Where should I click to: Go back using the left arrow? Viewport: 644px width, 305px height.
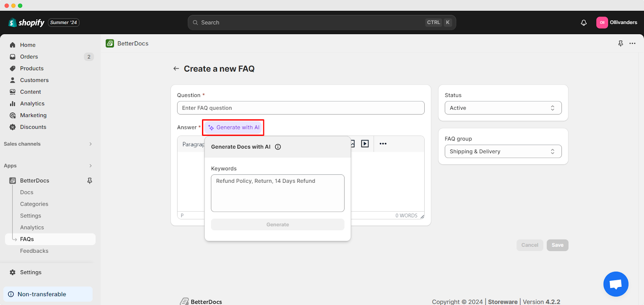click(176, 69)
